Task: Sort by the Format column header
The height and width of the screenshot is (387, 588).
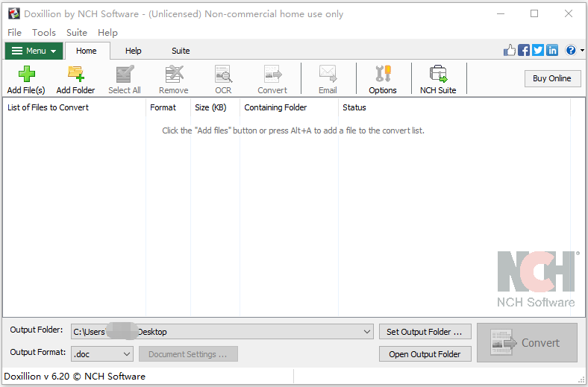Action: (168, 107)
